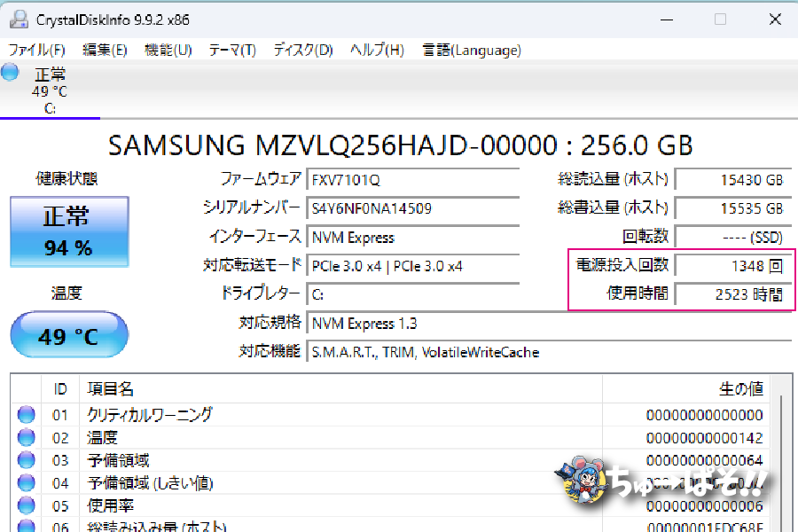The height and width of the screenshot is (532, 798).
Task: Click status orb for ID 01 クリティカルワーニング
Action: click(x=26, y=415)
